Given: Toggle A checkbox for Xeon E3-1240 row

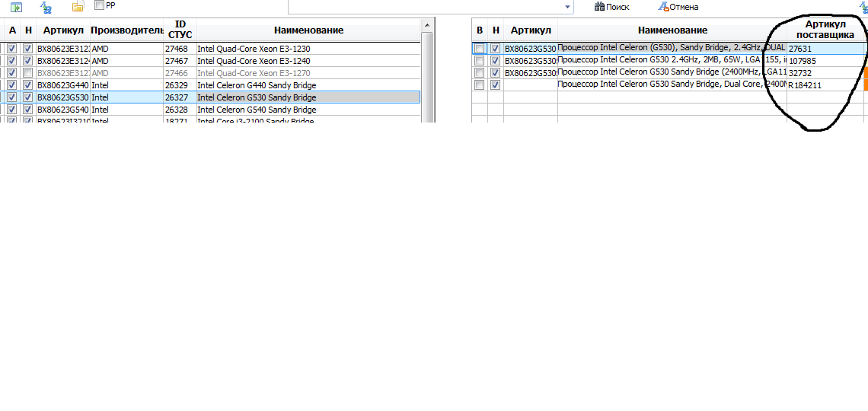Looking at the screenshot, I should 12,61.
